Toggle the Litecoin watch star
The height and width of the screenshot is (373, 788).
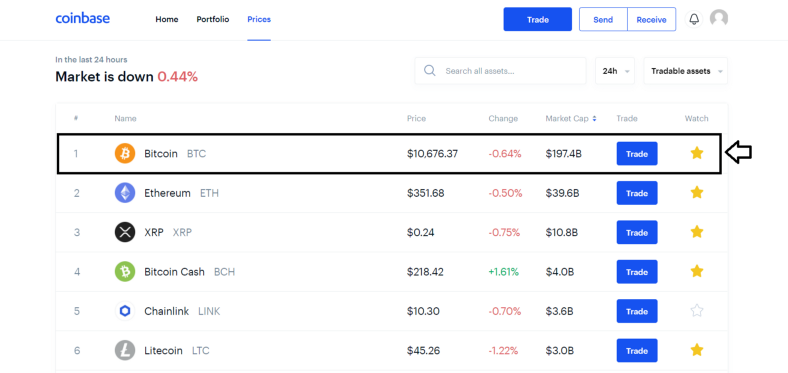coord(697,350)
